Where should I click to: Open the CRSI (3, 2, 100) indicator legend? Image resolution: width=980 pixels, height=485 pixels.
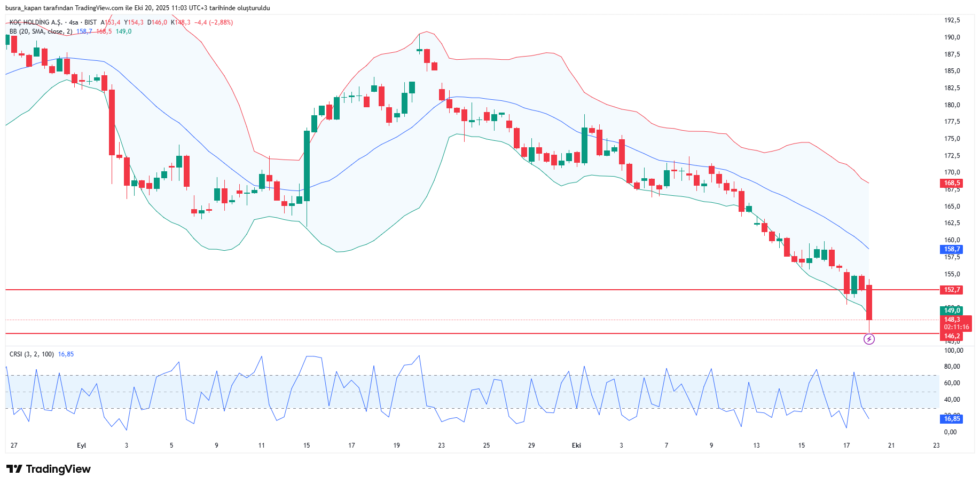[x=32, y=354]
